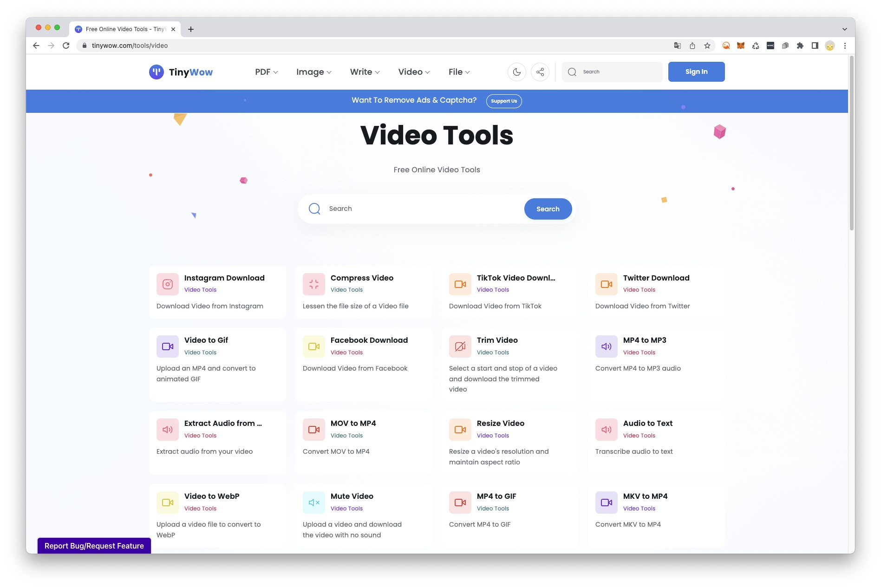
Task: Open the Image tools dropdown
Action: [313, 72]
